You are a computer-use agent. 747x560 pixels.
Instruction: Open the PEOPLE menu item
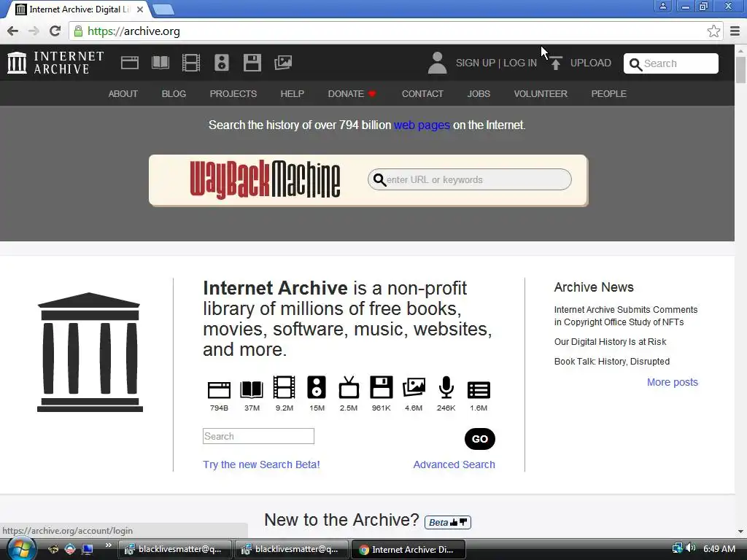pos(608,94)
